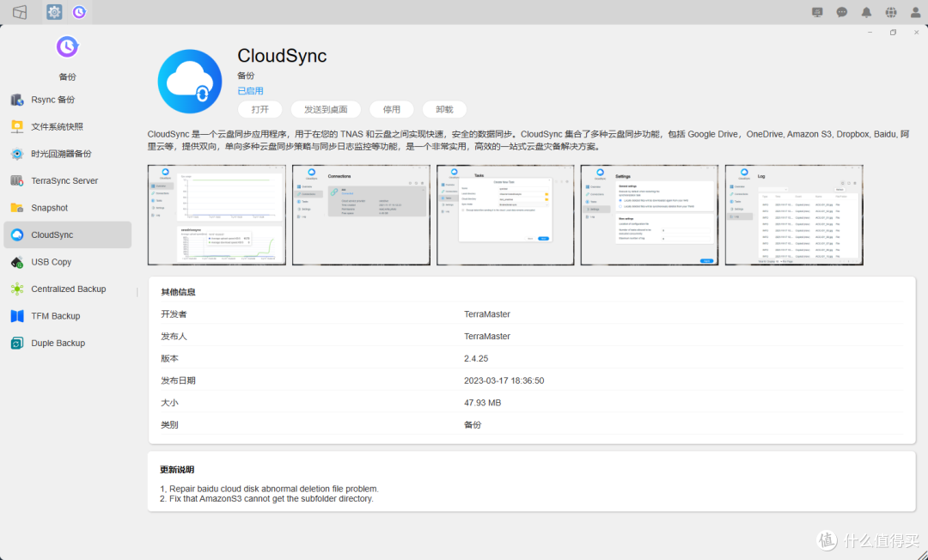Select 文件系统快照 in the sidebar

coord(68,126)
